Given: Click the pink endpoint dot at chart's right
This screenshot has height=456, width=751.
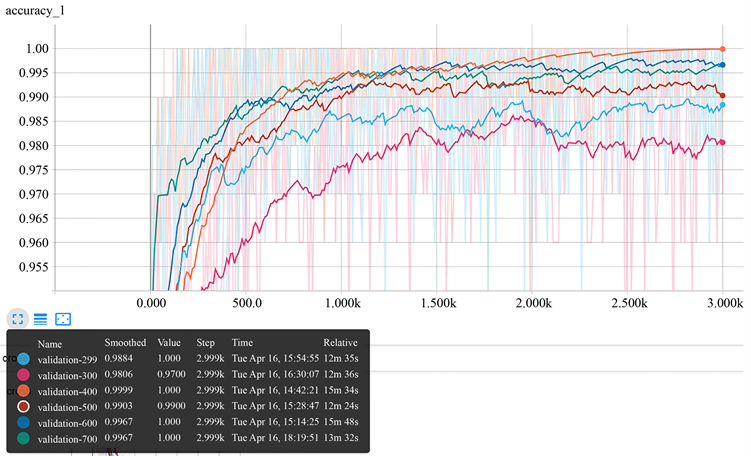Looking at the screenshot, I should (x=722, y=142).
